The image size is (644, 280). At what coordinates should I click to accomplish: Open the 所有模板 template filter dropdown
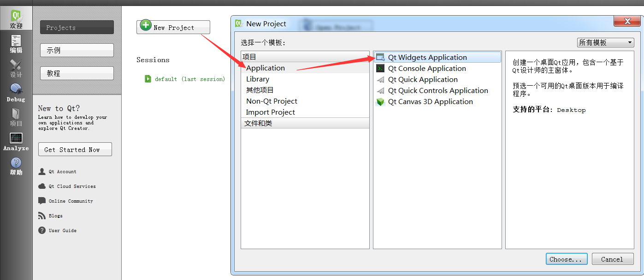pyautogui.click(x=606, y=42)
